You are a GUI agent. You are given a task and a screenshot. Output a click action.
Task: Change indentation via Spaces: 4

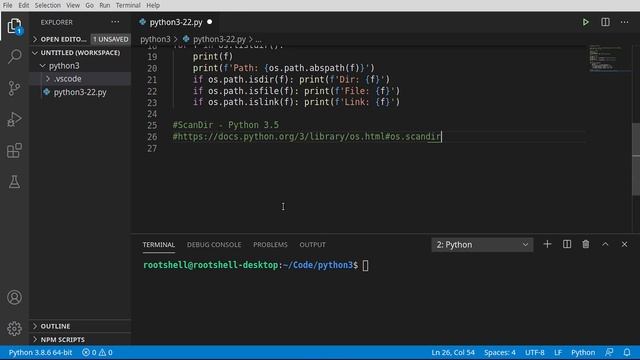500,352
